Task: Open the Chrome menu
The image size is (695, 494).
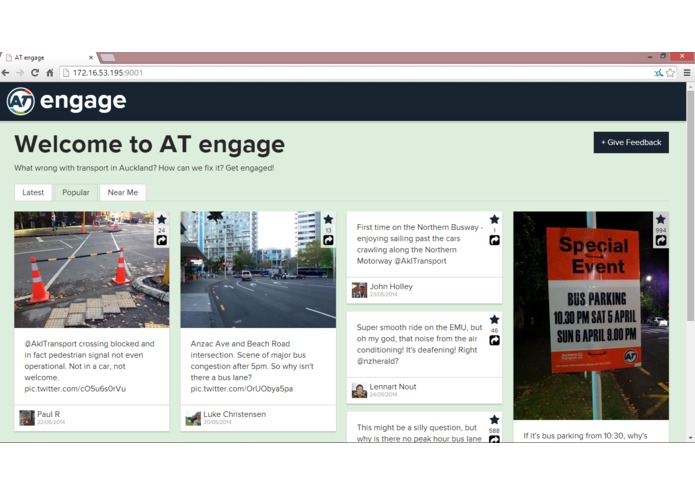Action: [687, 73]
